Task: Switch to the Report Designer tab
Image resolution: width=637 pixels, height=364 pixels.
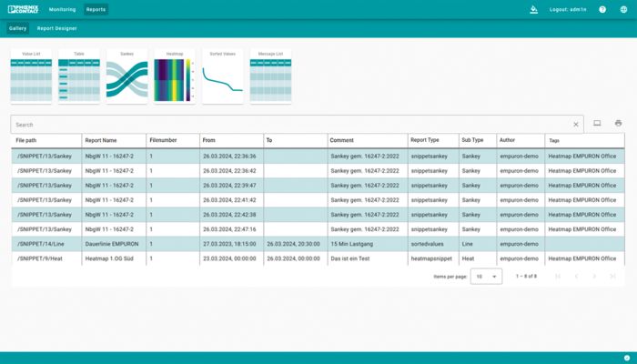Action: click(x=56, y=28)
